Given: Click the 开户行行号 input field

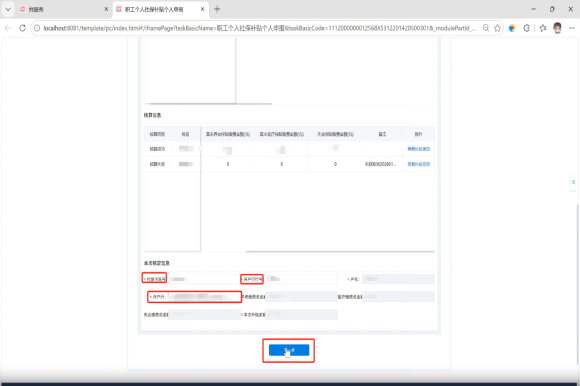Looking at the screenshot, I should (x=301, y=279).
